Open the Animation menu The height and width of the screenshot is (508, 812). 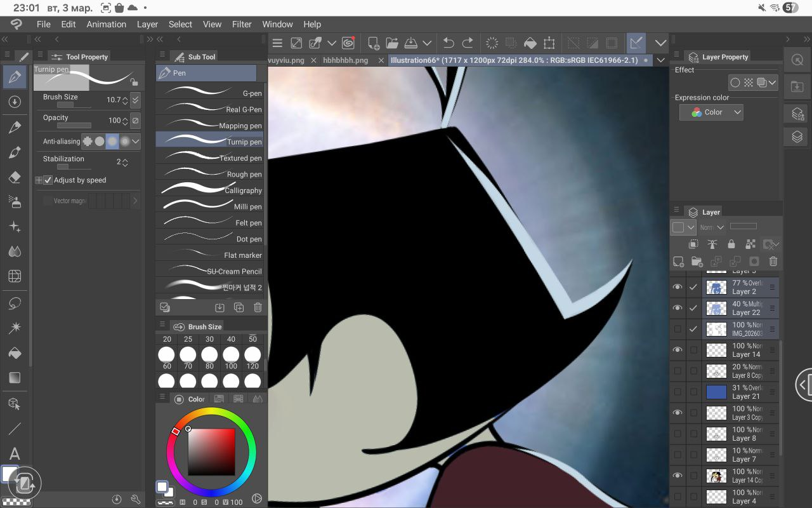(x=106, y=24)
